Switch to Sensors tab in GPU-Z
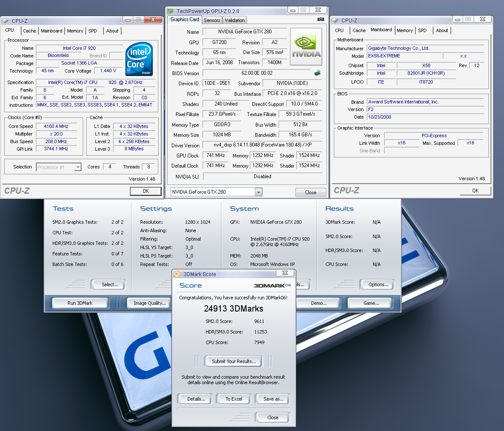 coord(212,20)
